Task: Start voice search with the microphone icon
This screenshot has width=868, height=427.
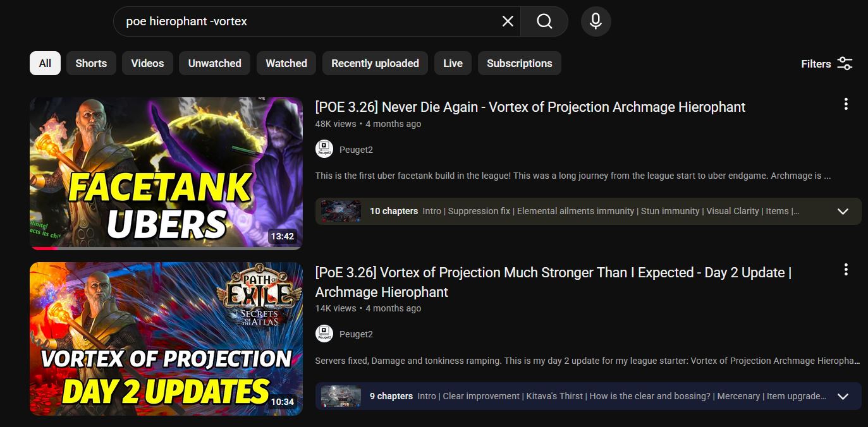Action: click(x=596, y=21)
